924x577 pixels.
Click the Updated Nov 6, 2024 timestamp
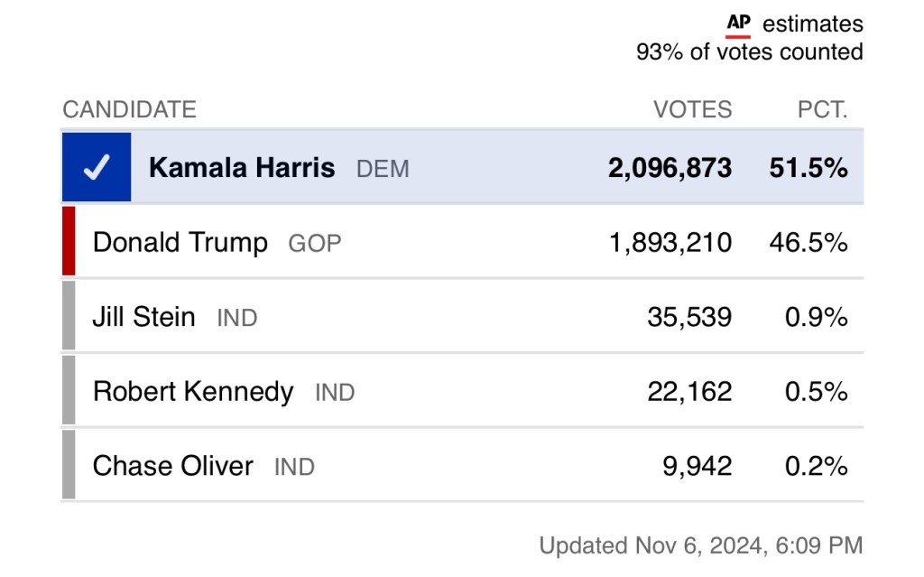click(x=700, y=545)
